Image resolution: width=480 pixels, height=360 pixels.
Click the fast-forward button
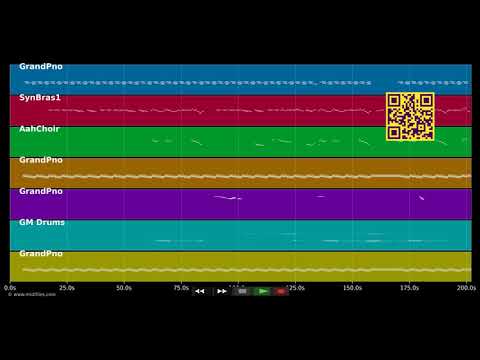pyautogui.click(x=222, y=291)
